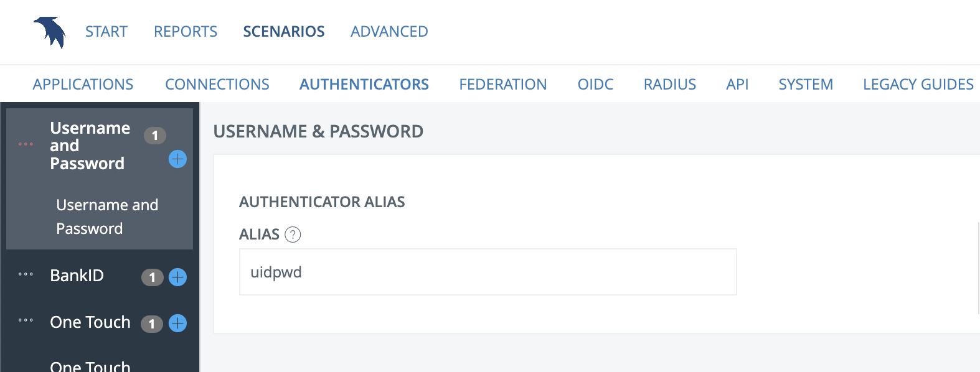Image resolution: width=980 pixels, height=372 pixels.
Task: Click the count badge next to BankID
Action: coord(153,277)
